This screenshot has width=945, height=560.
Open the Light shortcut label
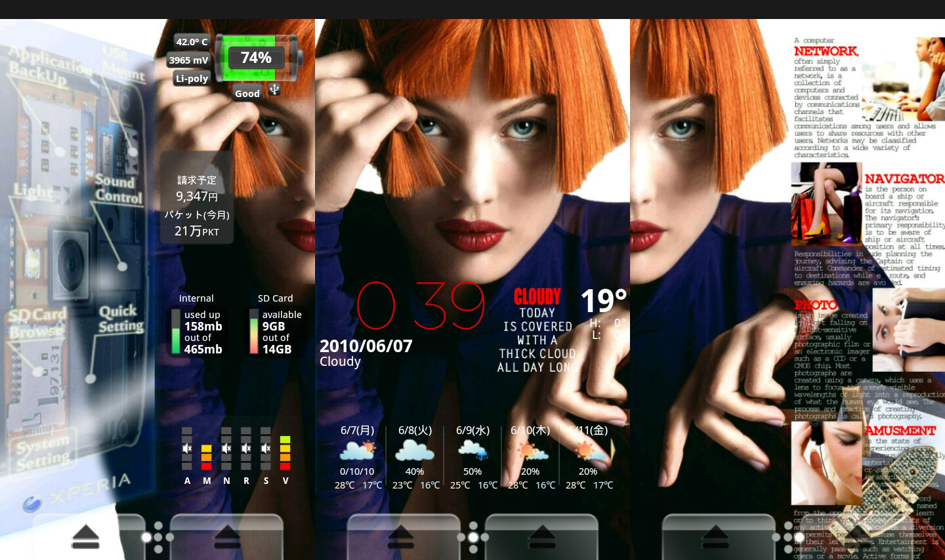pos(33,191)
